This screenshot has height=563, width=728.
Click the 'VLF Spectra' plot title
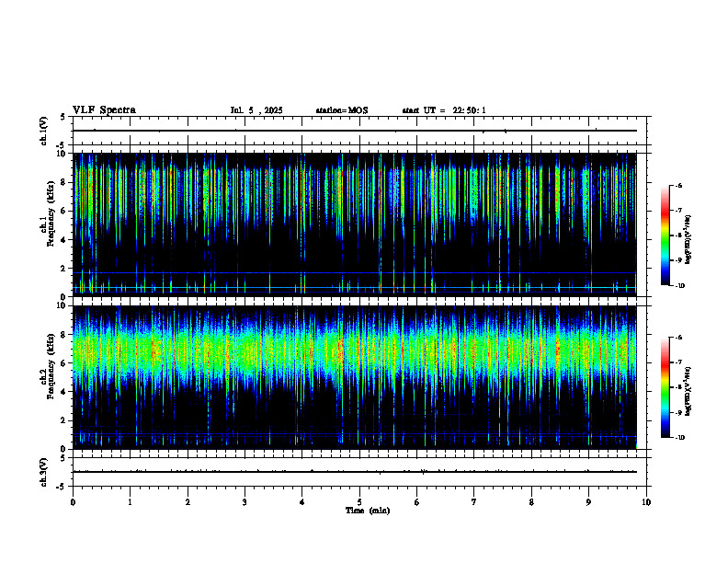coord(104,110)
